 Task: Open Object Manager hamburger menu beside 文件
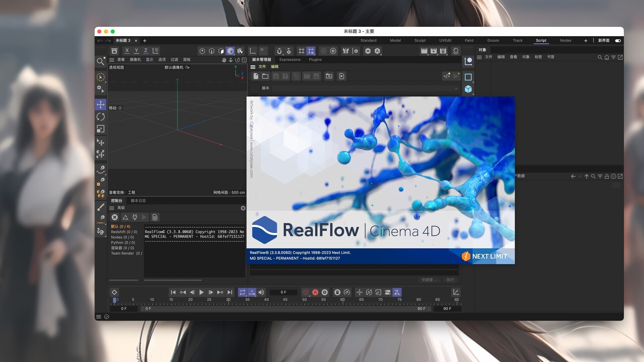(479, 57)
